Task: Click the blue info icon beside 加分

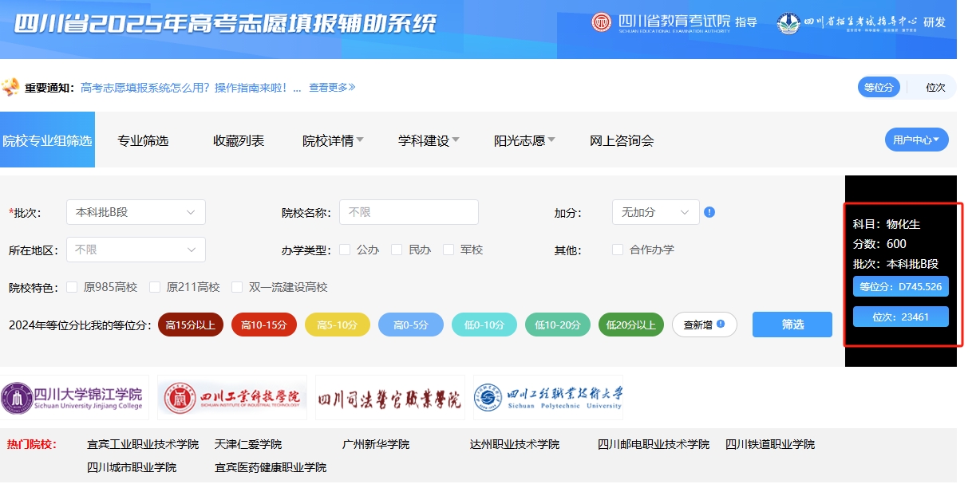Action: point(709,212)
